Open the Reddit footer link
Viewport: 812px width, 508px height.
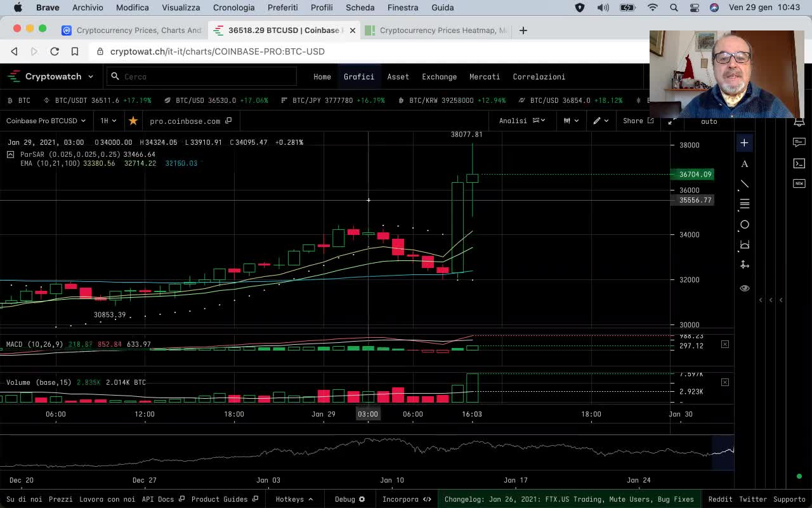point(720,499)
